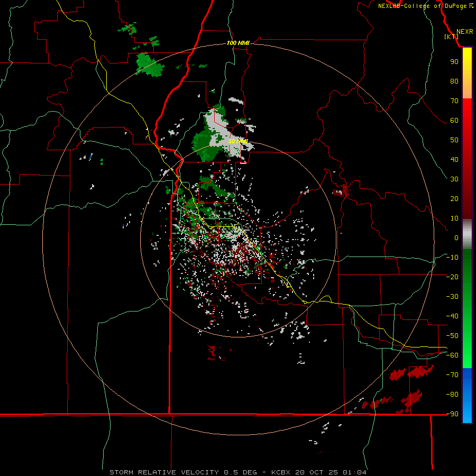Select the "40" value on velocity scale
476x476 pixels.
(454, 160)
